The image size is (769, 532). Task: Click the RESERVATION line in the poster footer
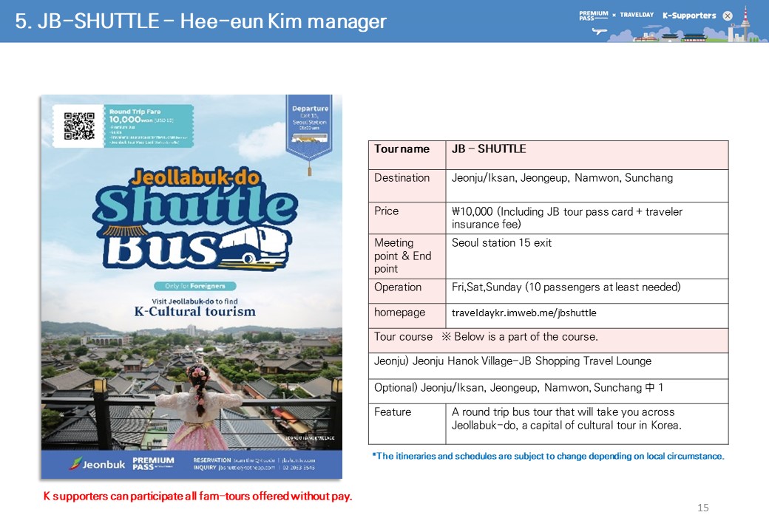point(254,460)
